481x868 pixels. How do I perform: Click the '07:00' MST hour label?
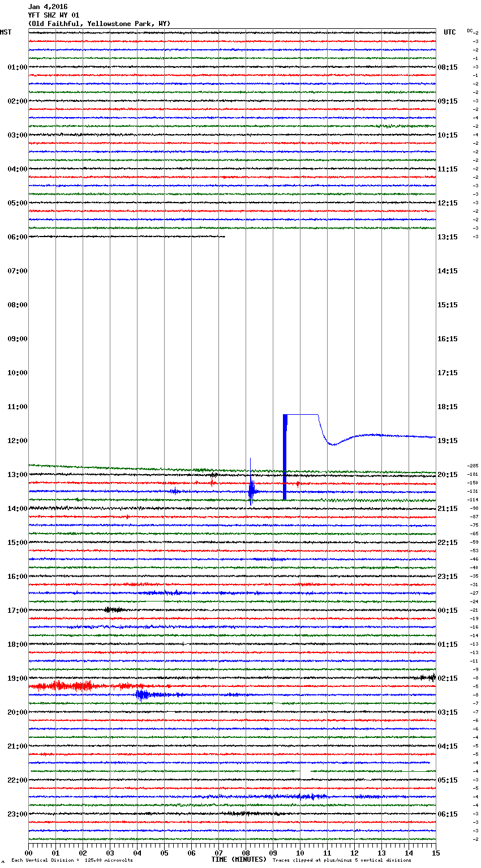(18, 271)
